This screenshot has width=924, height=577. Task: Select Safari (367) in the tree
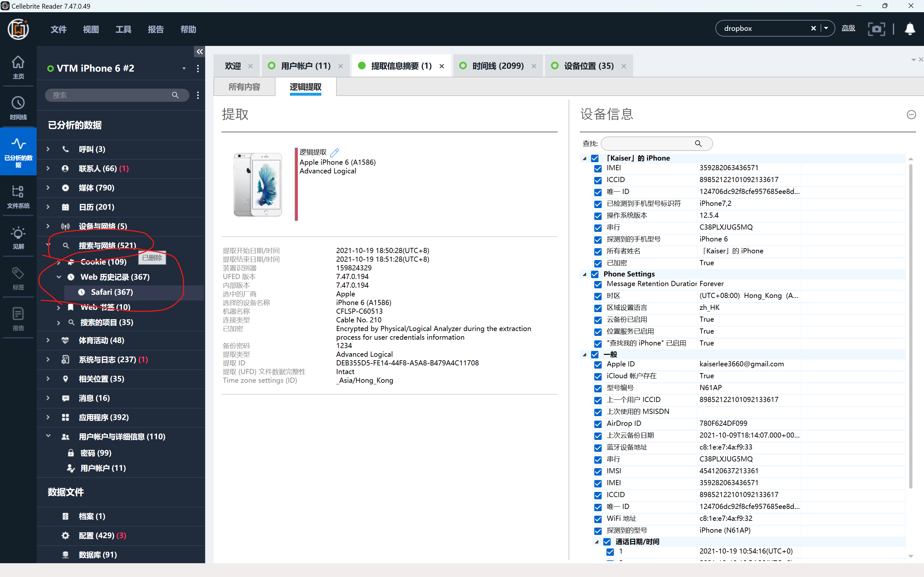click(x=112, y=292)
